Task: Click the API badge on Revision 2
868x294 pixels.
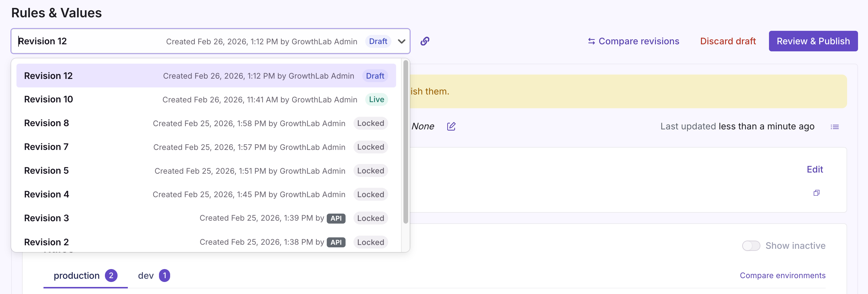Action: coord(336,242)
